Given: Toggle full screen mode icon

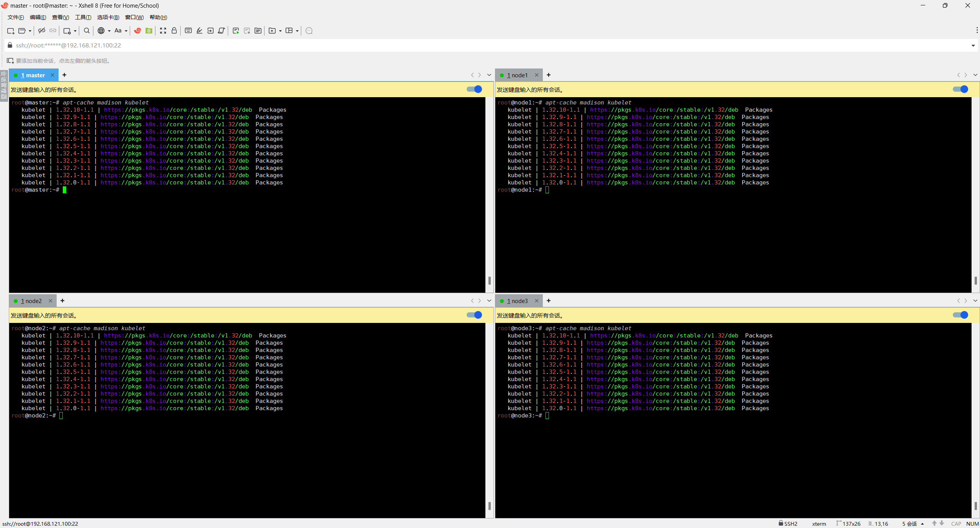Looking at the screenshot, I should (x=163, y=31).
